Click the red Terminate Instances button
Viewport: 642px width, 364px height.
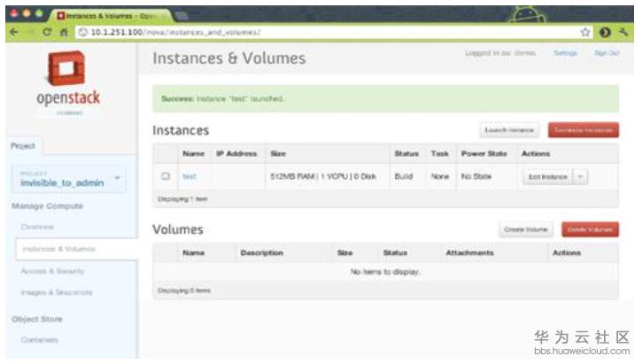(584, 130)
